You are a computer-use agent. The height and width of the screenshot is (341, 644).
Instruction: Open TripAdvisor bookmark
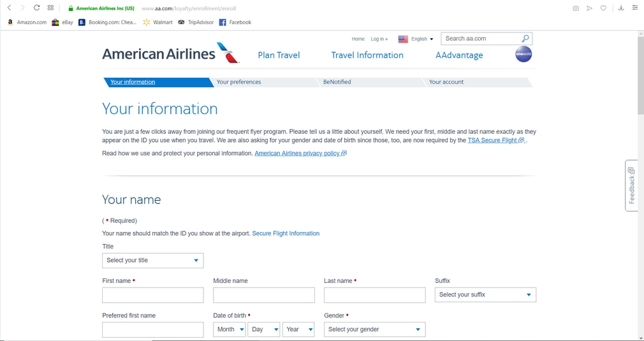point(196,22)
